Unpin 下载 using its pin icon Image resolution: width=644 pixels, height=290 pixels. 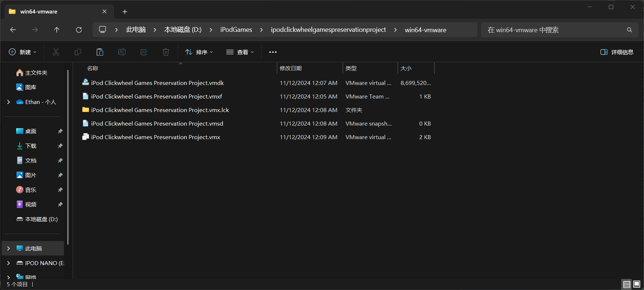(x=60, y=146)
